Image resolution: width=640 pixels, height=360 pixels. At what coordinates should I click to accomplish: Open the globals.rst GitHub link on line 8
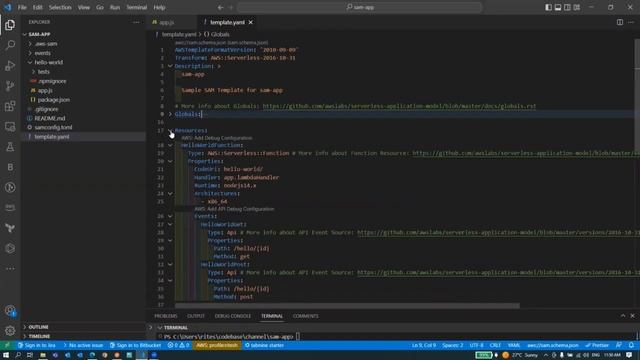click(x=399, y=106)
